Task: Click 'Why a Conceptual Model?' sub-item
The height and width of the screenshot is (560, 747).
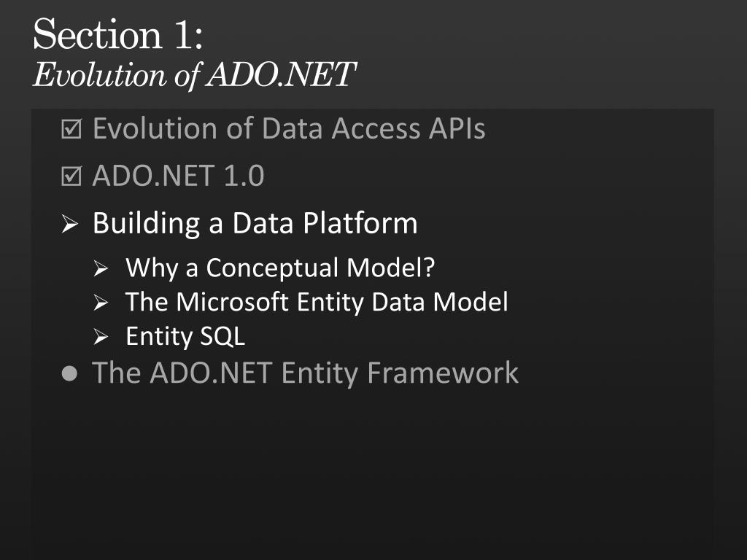Action: (x=280, y=268)
